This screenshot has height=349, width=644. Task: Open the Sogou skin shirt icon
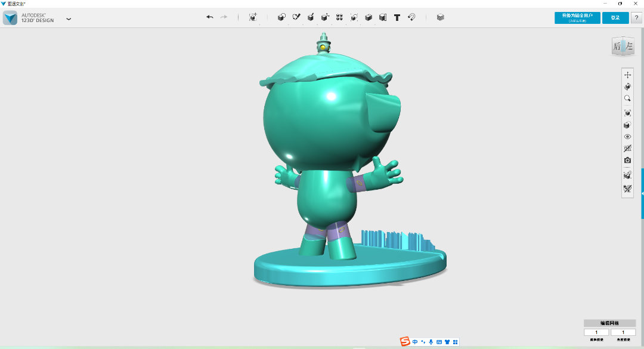[x=447, y=342]
